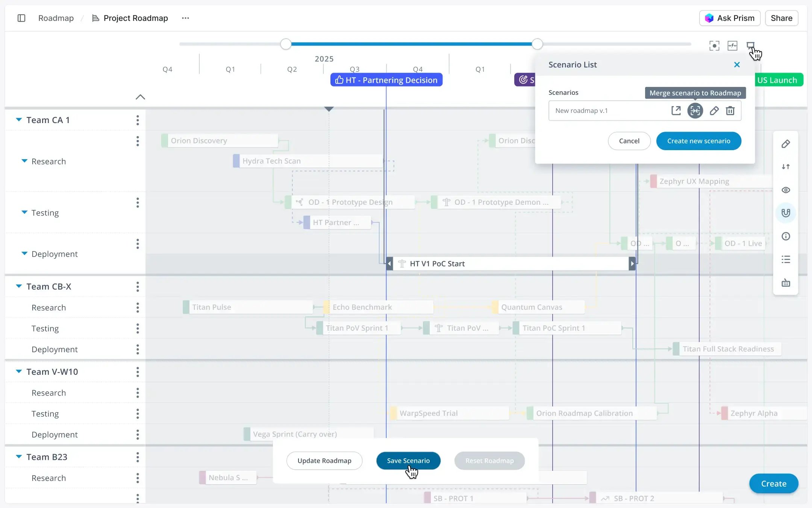Viewport: 812px width, 508px height.
Task: Open 'New roadmap v.1' in new tab icon
Action: [676, 110]
